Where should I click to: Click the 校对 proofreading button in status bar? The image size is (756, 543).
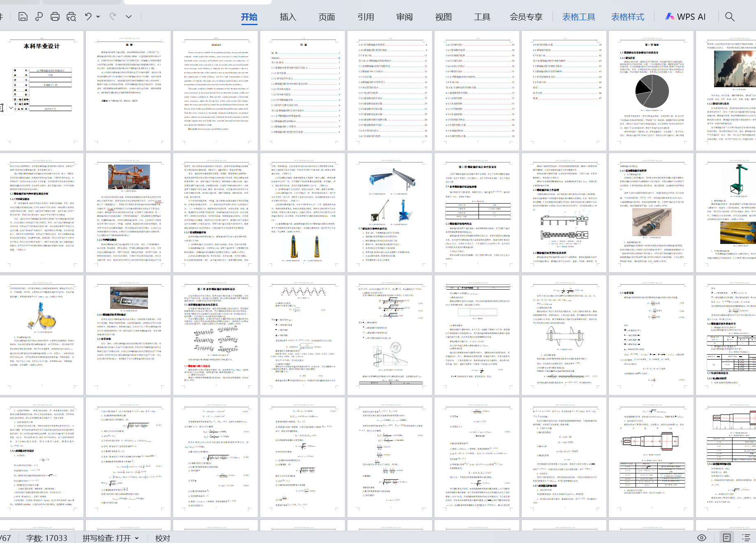[x=163, y=538]
